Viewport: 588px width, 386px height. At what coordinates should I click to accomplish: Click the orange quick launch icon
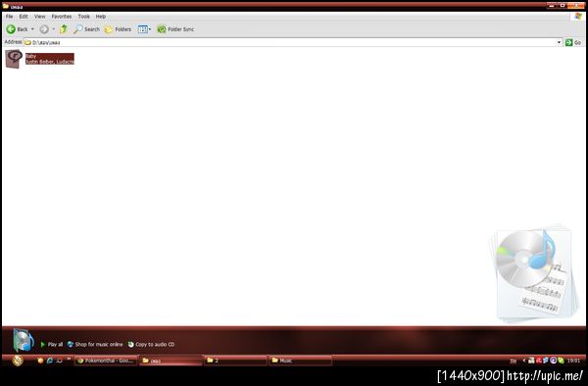[40, 361]
